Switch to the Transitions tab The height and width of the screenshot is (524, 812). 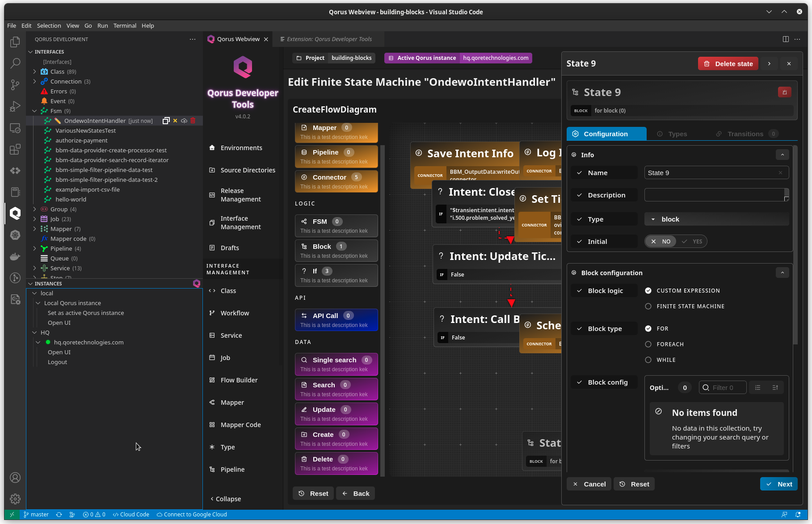tap(745, 134)
